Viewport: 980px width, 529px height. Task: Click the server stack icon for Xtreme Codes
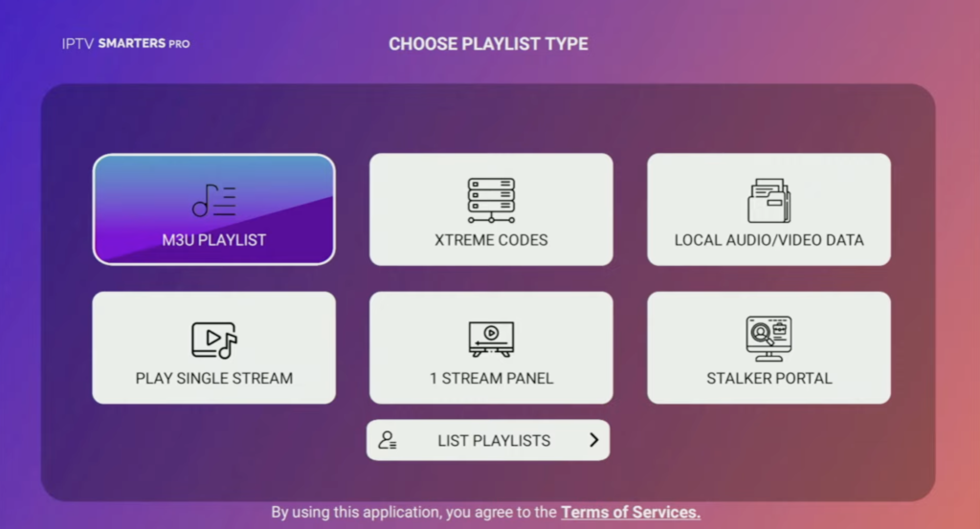point(491,200)
